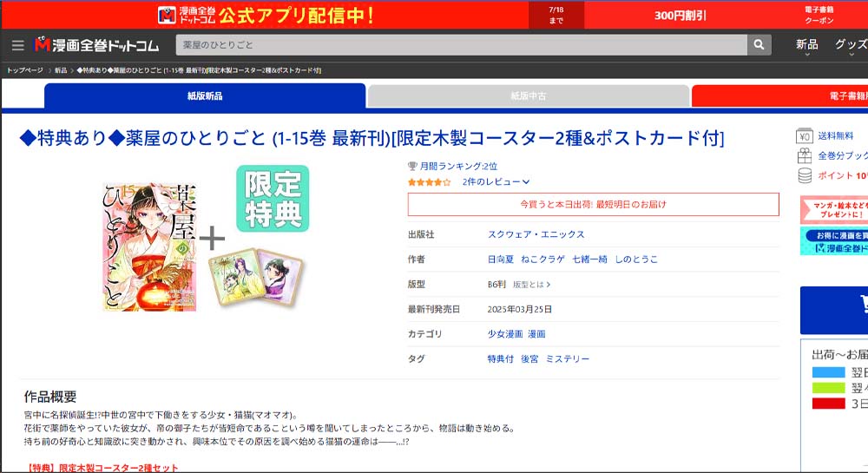Click the 送料無料 link text

tap(835, 136)
